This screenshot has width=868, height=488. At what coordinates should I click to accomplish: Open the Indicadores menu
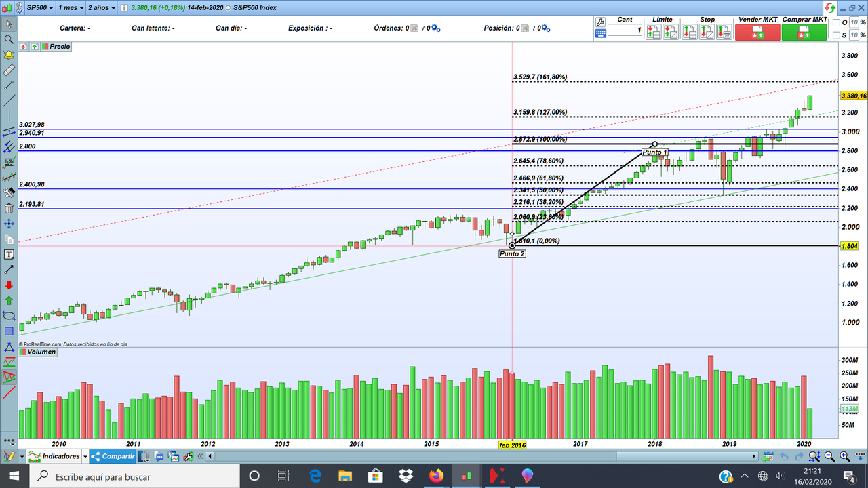pyautogui.click(x=61, y=456)
